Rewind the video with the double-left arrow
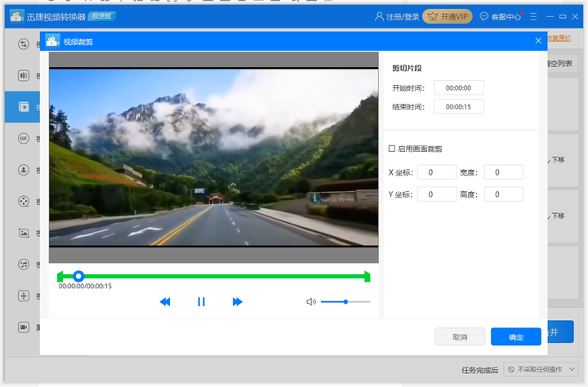Image resolution: width=588 pixels, height=387 pixels. (x=165, y=302)
